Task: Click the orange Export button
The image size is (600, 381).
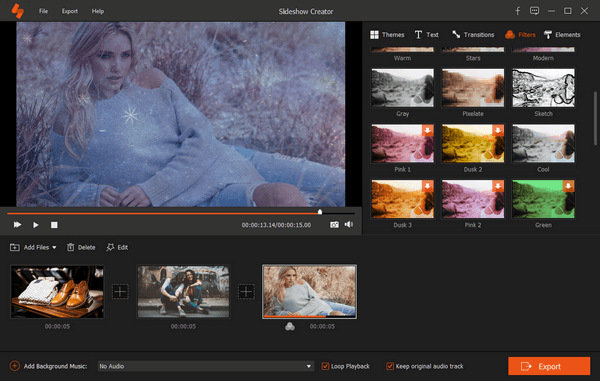Action: [x=549, y=366]
